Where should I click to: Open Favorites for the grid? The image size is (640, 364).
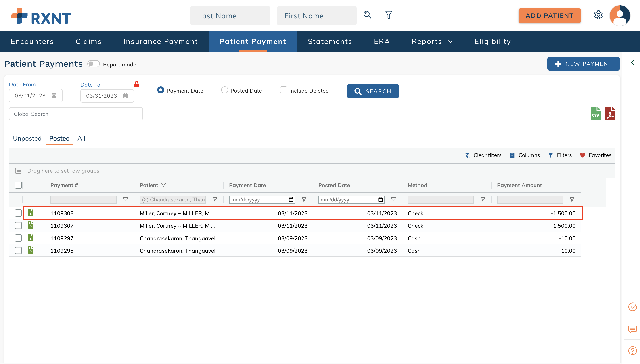coord(596,155)
